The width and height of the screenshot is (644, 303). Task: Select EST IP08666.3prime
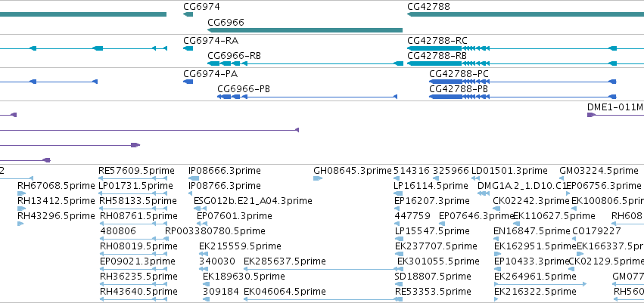(x=224, y=171)
